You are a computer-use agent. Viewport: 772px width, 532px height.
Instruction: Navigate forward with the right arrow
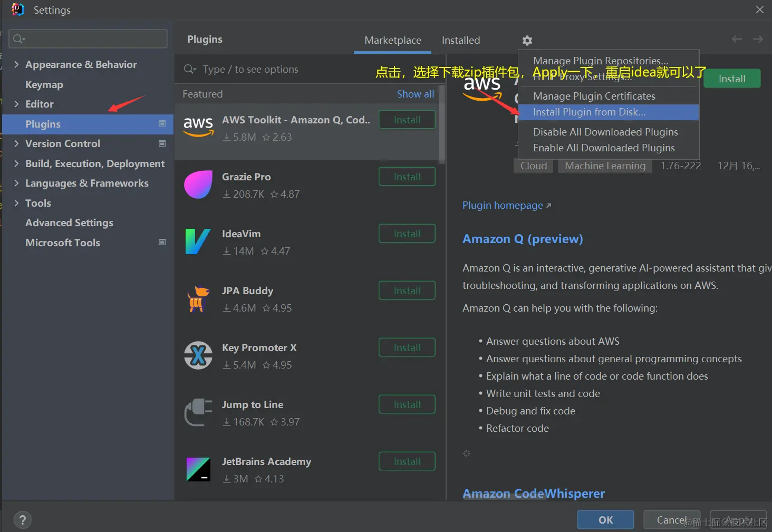(x=758, y=39)
